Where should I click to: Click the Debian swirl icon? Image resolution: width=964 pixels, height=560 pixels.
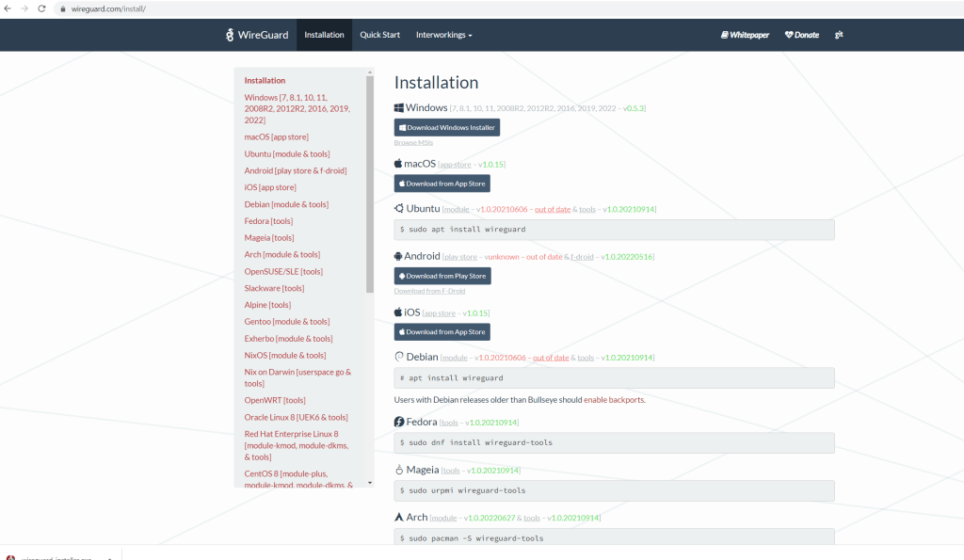point(399,357)
